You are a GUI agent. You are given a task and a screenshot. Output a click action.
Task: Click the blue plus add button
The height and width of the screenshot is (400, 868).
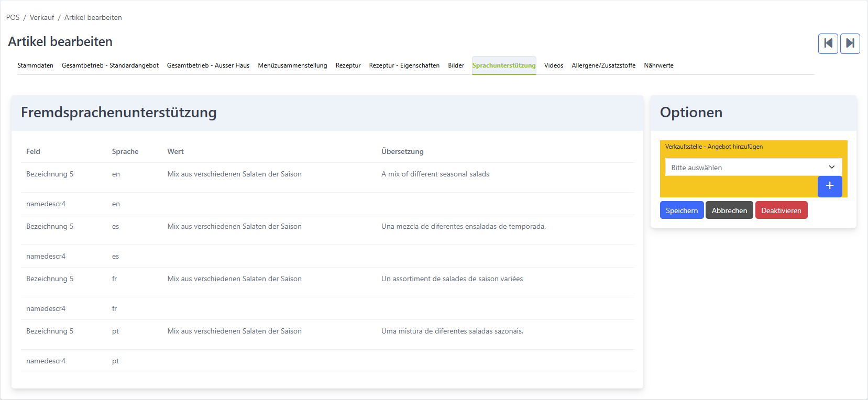(830, 186)
